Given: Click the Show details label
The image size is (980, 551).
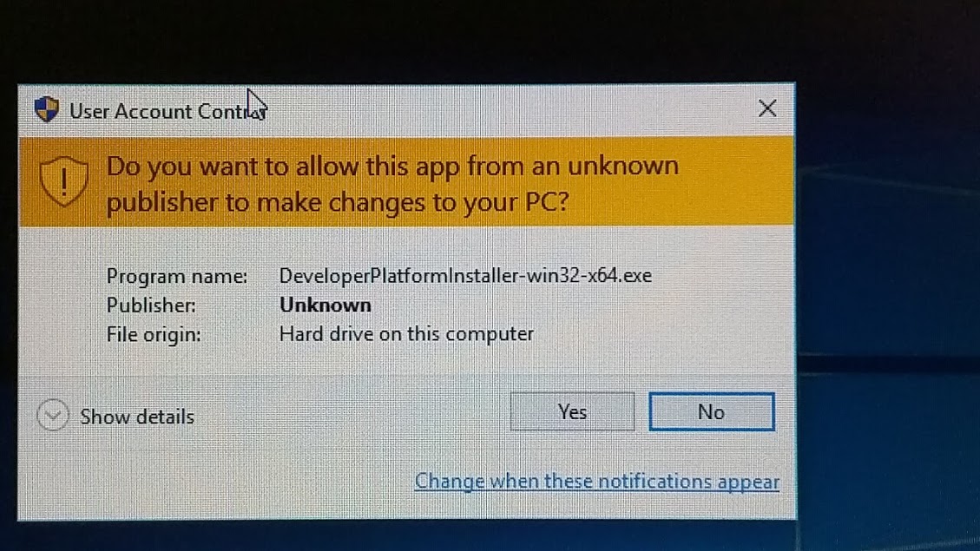Looking at the screenshot, I should click(x=137, y=417).
